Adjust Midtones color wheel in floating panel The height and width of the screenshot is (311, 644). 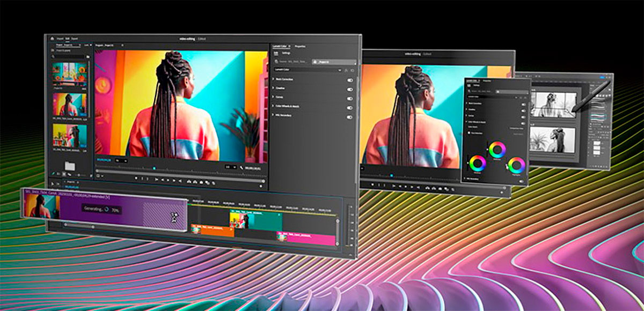pyautogui.click(x=497, y=150)
